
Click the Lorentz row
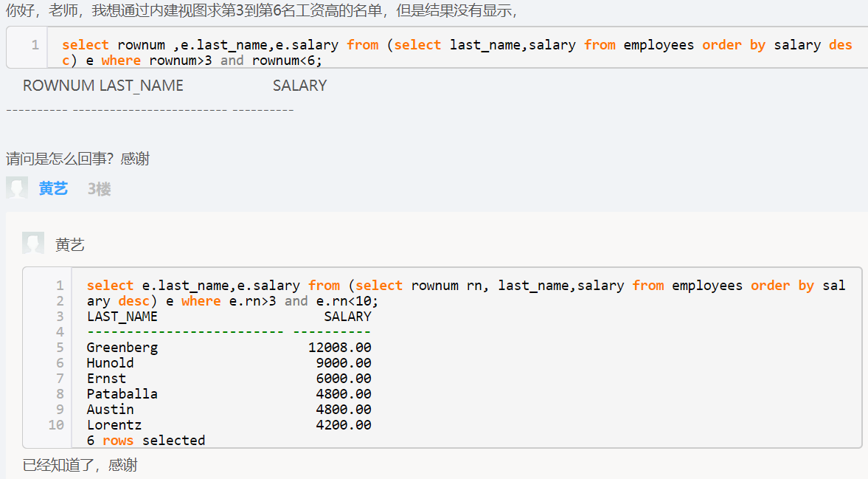(x=229, y=424)
